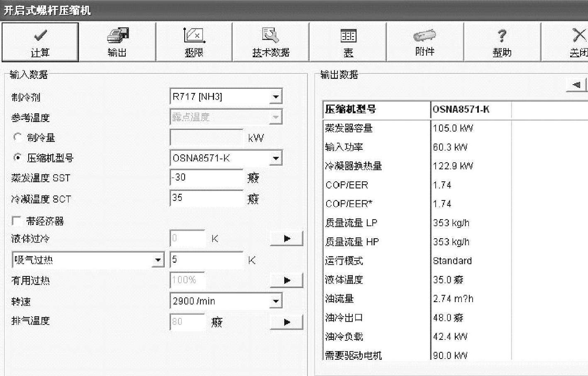Click the 液体过冷 value field
588x376 pixels.
[188, 239]
